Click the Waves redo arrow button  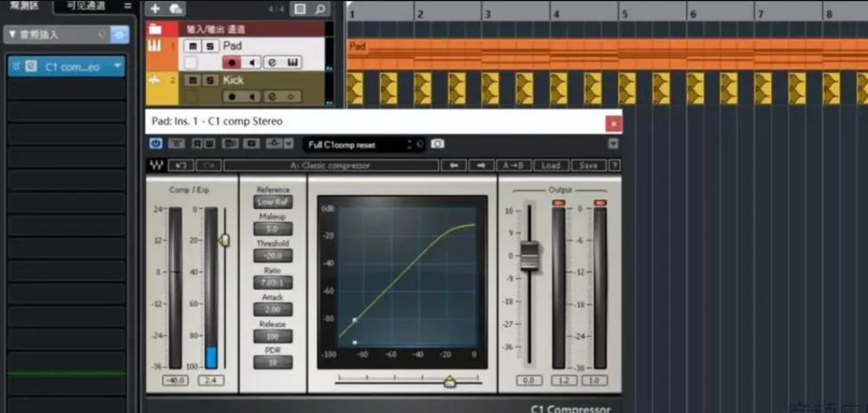point(208,165)
